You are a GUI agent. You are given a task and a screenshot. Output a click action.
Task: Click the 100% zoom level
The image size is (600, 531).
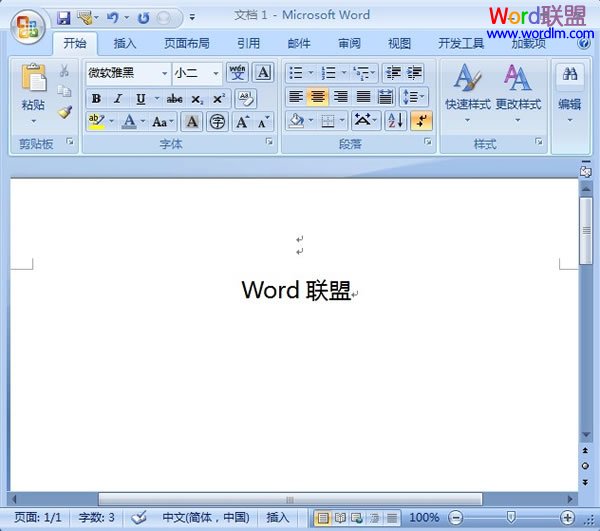[424, 518]
